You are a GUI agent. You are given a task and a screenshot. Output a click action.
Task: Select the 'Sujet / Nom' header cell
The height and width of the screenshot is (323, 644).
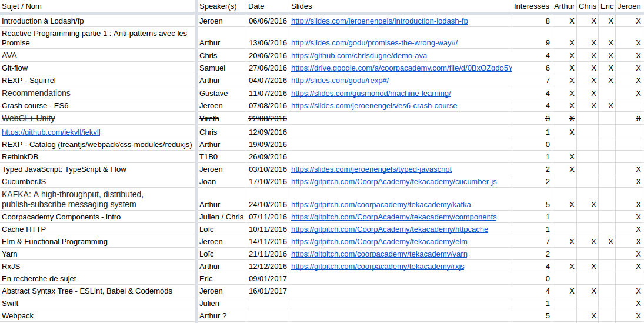tap(98, 6)
